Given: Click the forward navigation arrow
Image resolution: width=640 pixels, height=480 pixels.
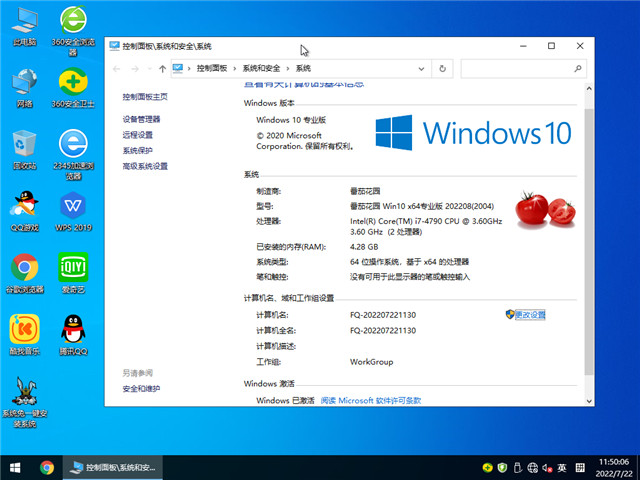Looking at the screenshot, I should [135, 69].
